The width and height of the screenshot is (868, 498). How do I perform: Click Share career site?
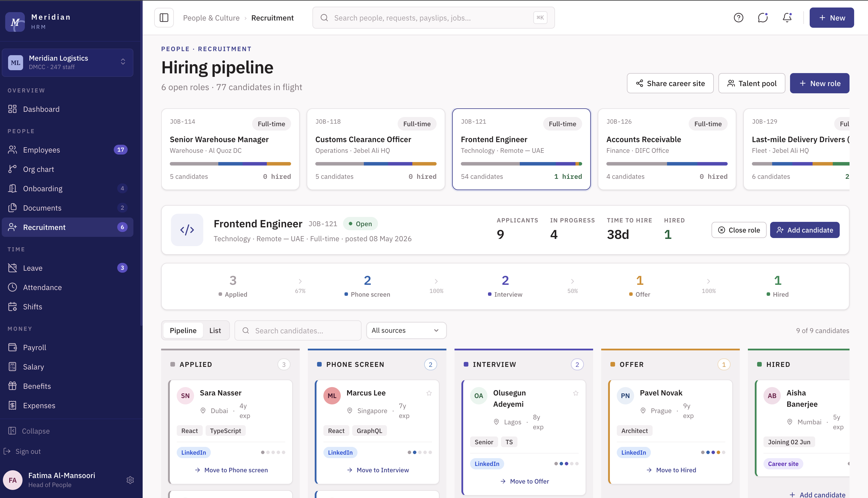pyautogui.click(x=670, y=83)
